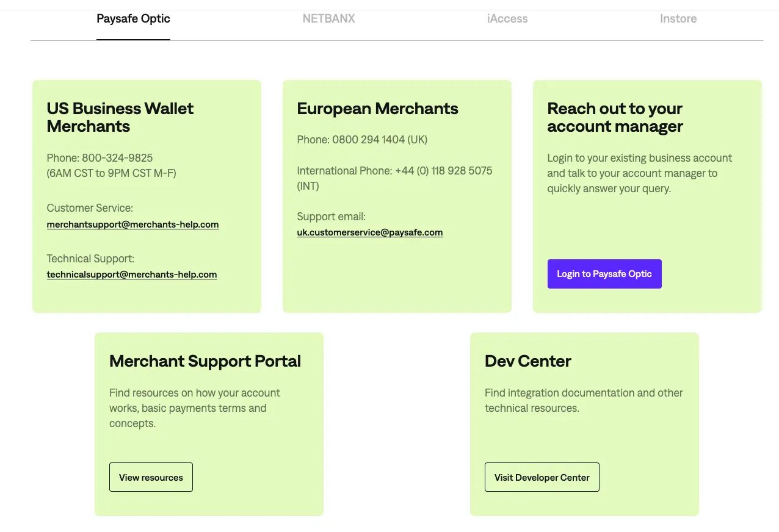Open the NETBANX tab
Viewport: 779px width, 532px height.
pyautogui.click(x=328, y=19)
